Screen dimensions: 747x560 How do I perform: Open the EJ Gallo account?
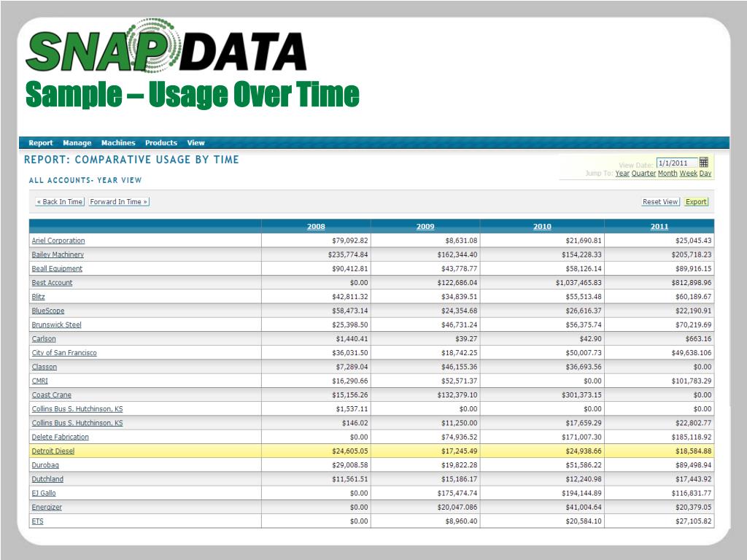43,494
